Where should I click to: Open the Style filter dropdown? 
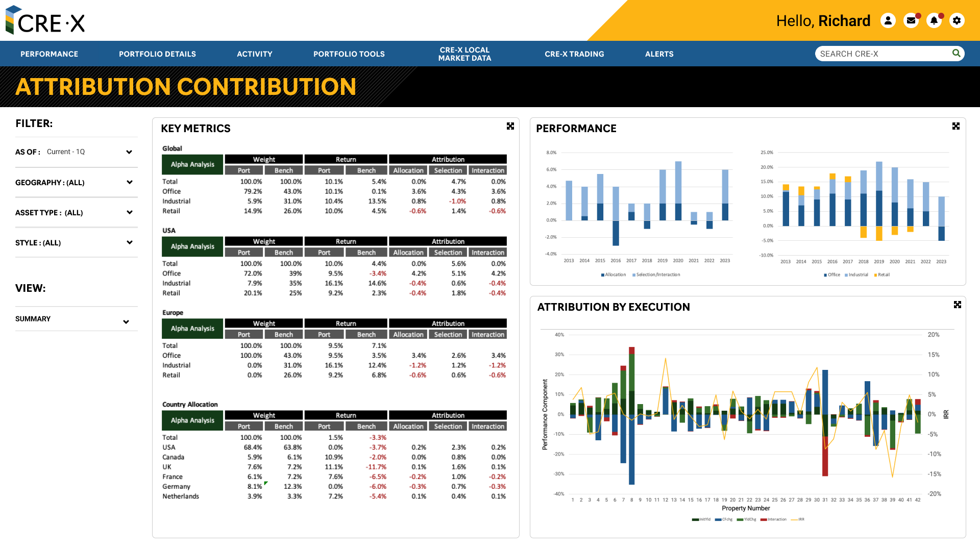(x=129, y=242)
